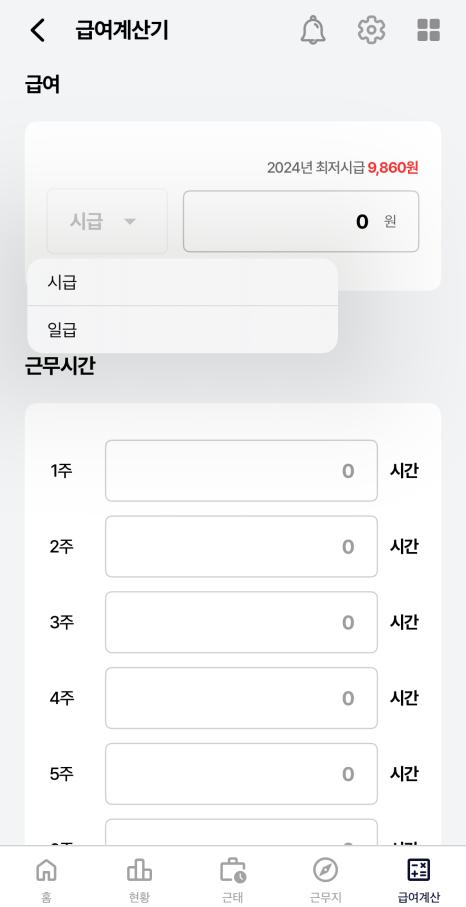Focus the 3주 hours input field
This screenshot has height=907, width=466.
pyautogui.click(x=241, y=622)
